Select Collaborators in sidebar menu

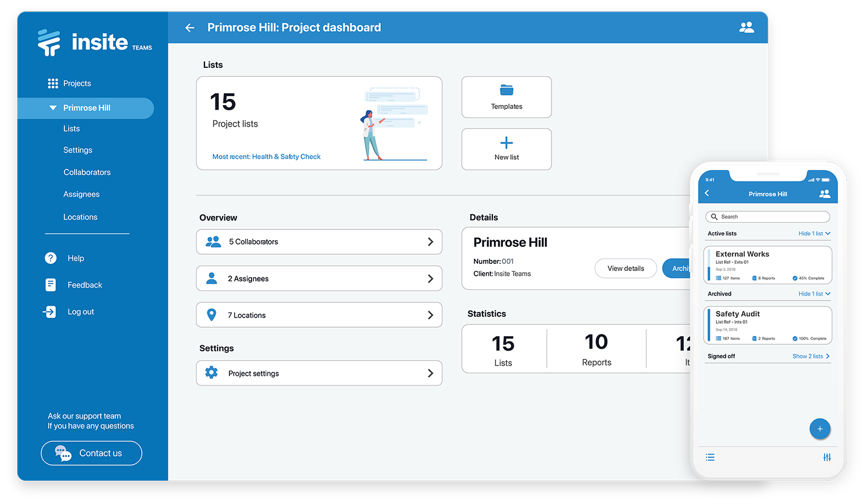click(x=87, y=172)
